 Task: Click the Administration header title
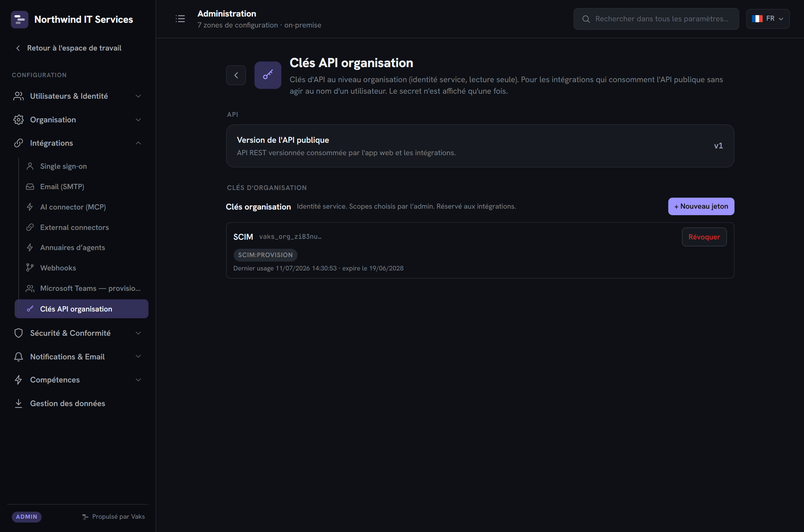coord(227,14)
